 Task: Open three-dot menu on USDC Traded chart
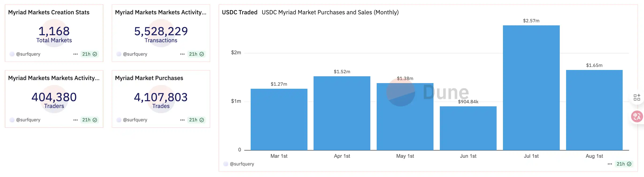pyautogui.click(x=610, y=164)
